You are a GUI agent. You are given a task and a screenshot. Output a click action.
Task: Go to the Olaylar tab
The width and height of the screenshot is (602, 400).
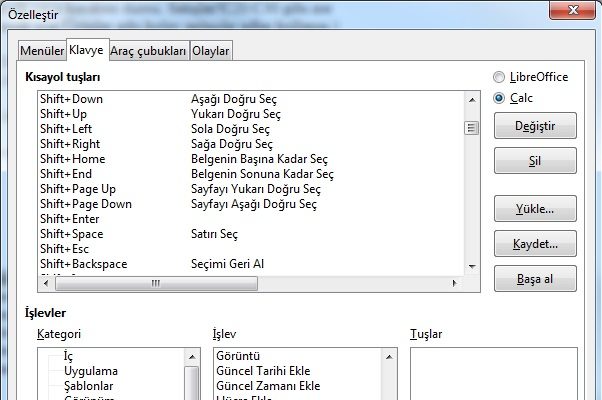click(211, 50)
